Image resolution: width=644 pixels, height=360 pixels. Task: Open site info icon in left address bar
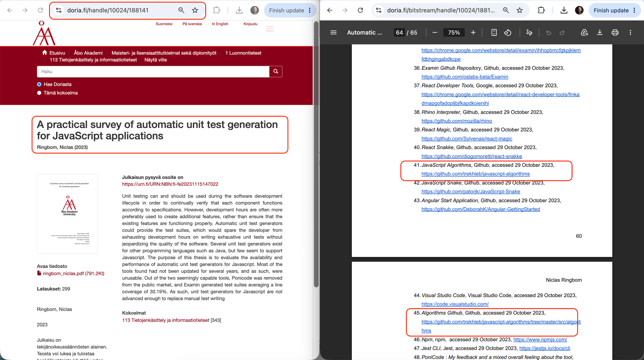click(59, 10)
